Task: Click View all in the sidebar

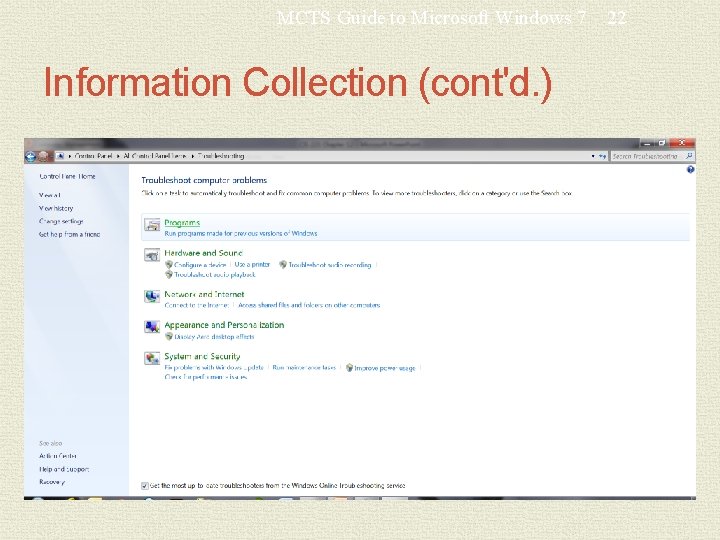Action: click(x=50, y=195)
